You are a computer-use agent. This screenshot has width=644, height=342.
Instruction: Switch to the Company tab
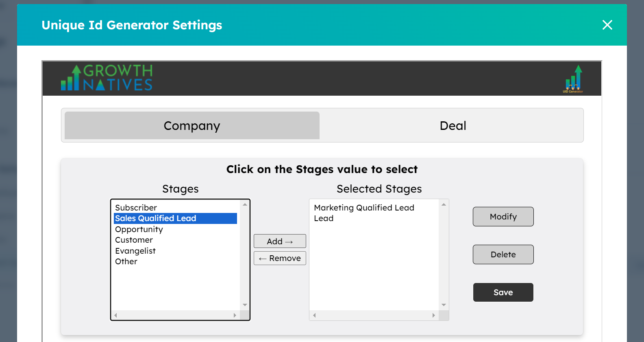pyautogui.click(x=192, y=126)
